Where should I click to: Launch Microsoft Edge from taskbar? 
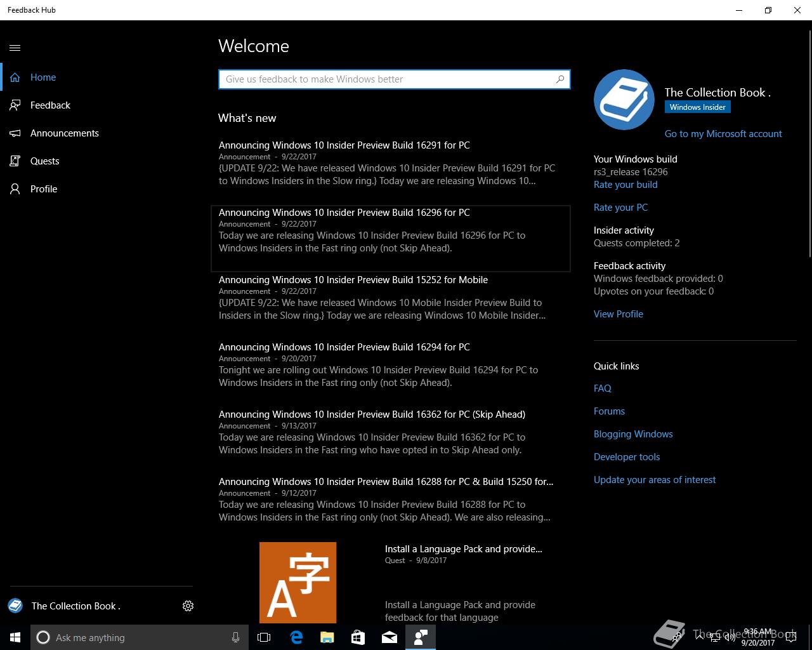coord(296,637)
